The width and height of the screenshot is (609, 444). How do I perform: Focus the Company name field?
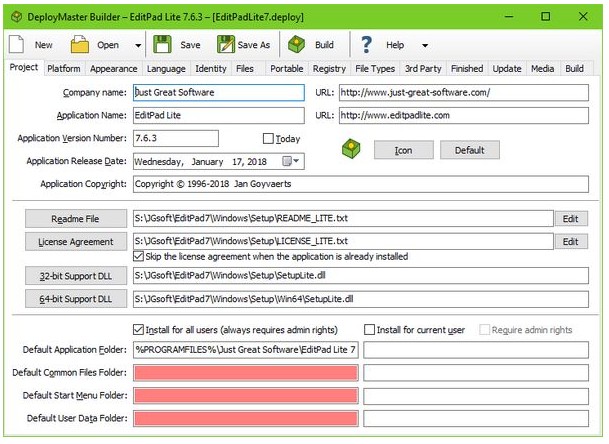(219, 92)
